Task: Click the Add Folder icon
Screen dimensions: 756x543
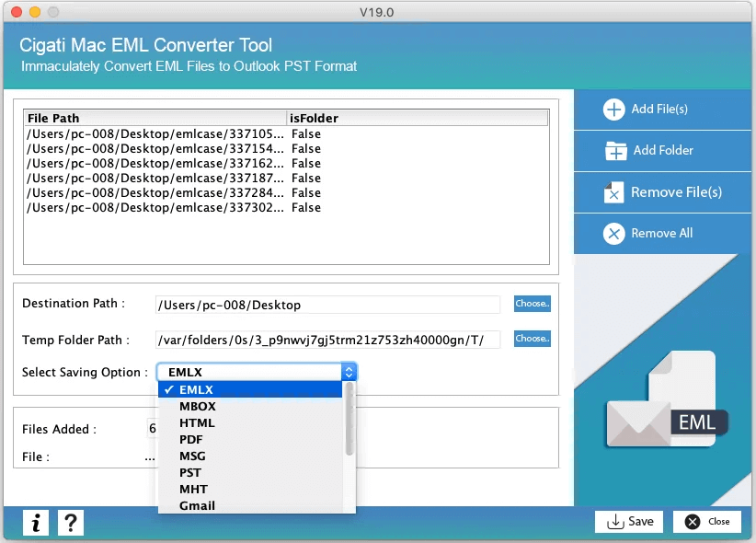Action: (x=615, y=151)
